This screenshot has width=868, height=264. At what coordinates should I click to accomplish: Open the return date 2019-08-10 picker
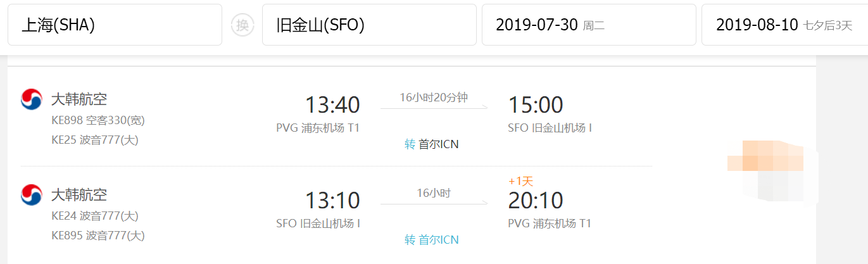click(784, 25)
